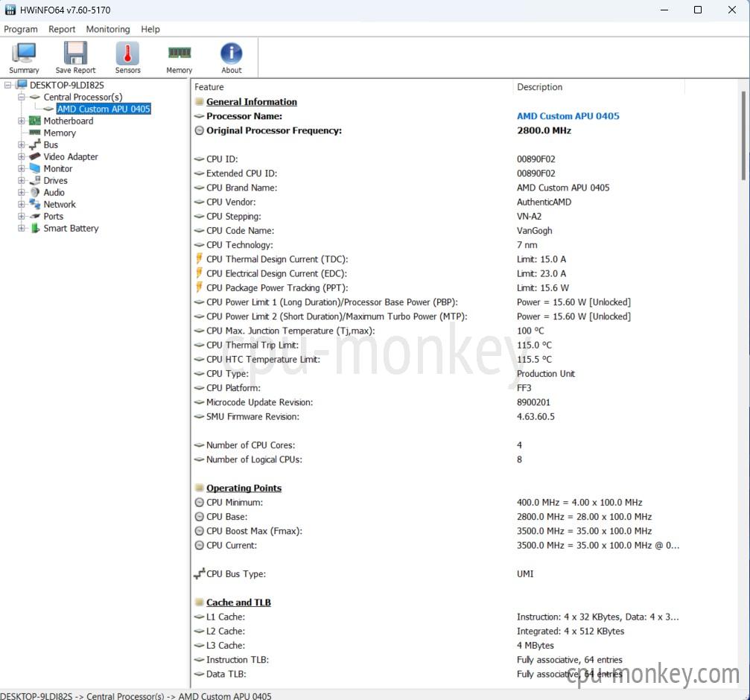
Task: Open the Help menu
Action: pyautogui.click(x=150, y=29)
